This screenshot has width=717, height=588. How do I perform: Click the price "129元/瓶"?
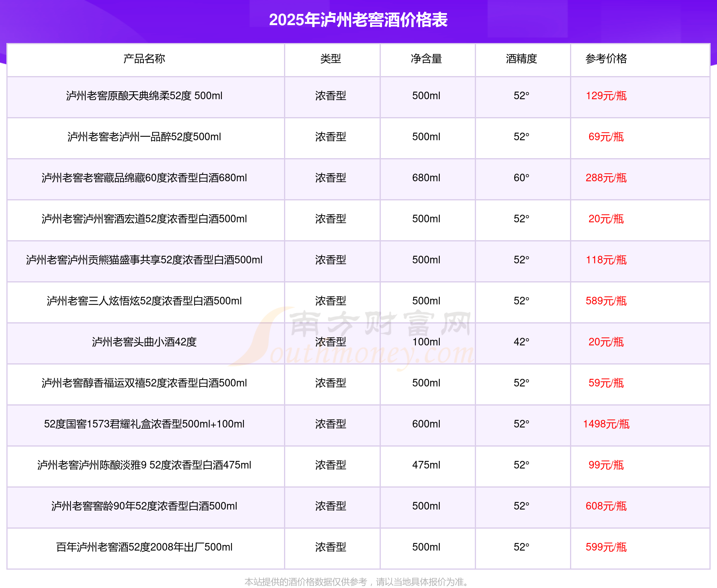click(x=606, y=96)
